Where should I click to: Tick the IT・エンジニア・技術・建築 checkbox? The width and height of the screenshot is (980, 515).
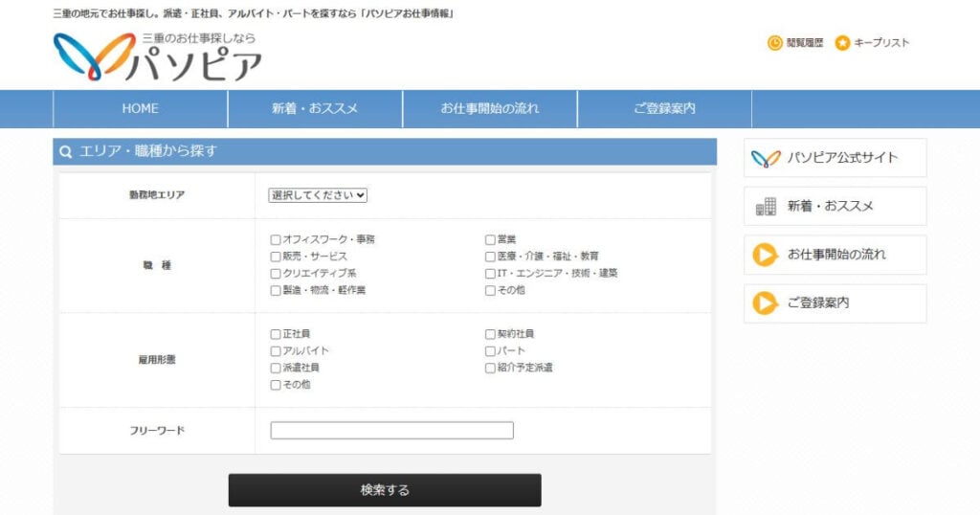point(490,274)
